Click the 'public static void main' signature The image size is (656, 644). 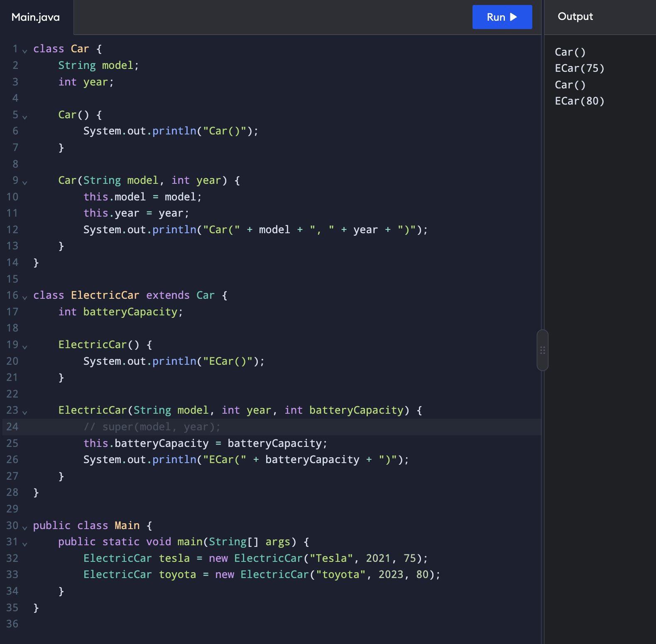point(184,542)
